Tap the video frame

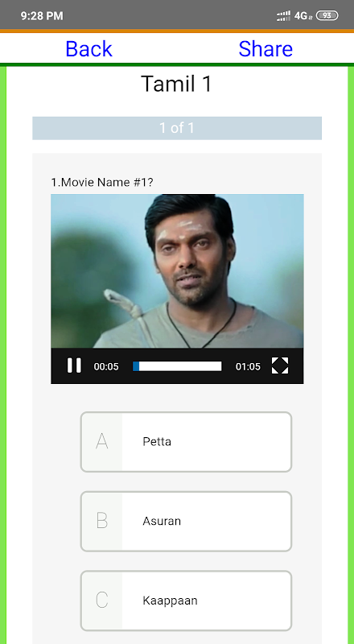(177, 271)
